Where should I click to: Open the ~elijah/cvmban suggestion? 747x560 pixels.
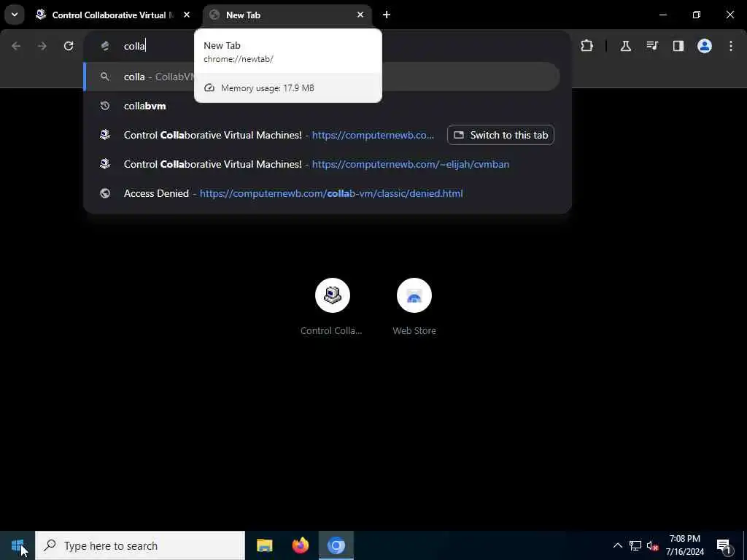pos(322,164)
